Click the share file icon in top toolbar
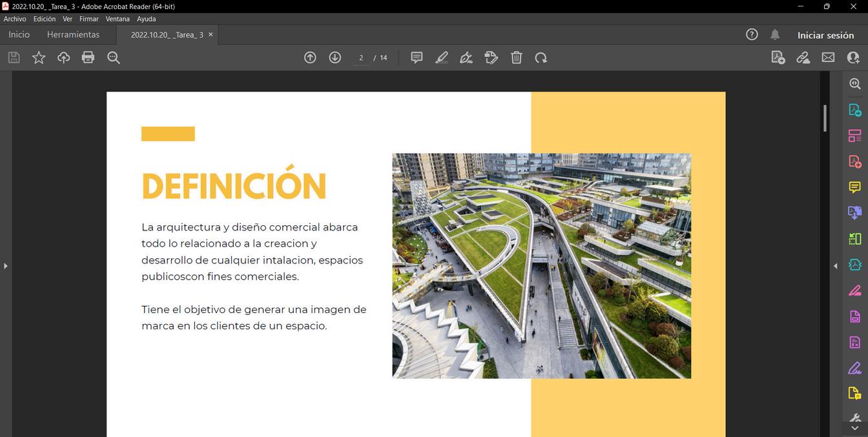Viewport: 868px width, 437px height. pos(778,57)
